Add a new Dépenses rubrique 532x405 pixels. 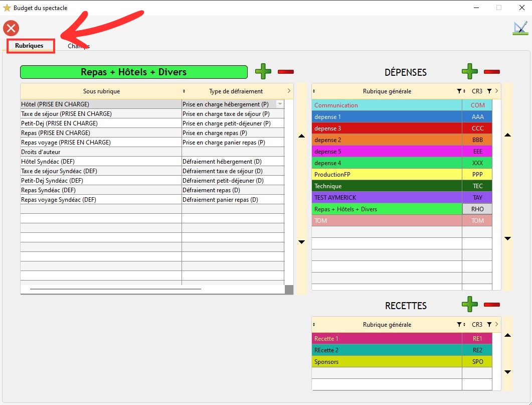470,71
